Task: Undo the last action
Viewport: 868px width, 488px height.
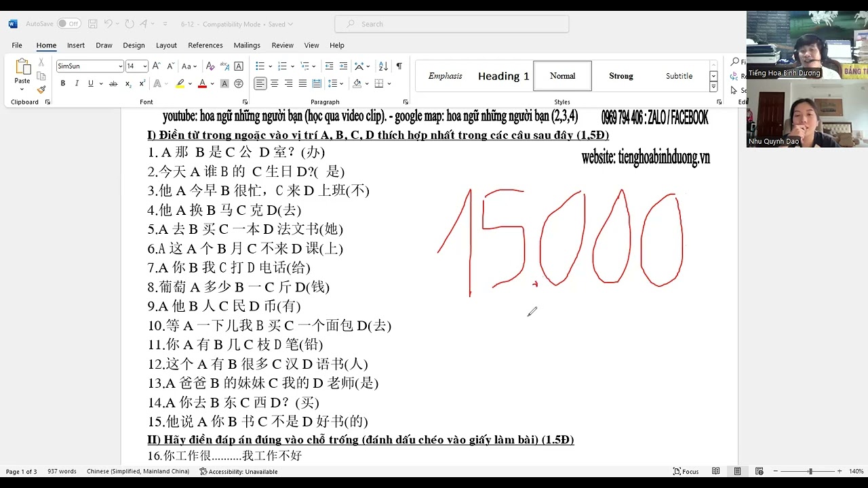Action: (108, 24)
